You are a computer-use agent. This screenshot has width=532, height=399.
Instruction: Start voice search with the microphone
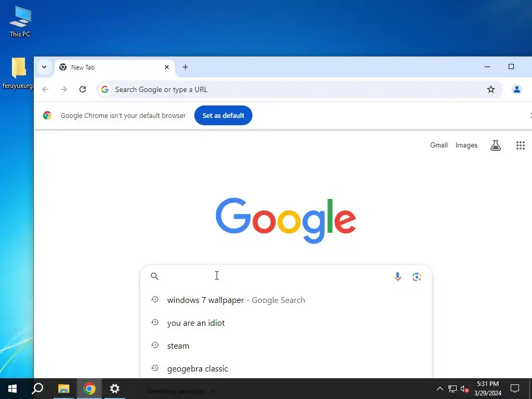(397, 276)
